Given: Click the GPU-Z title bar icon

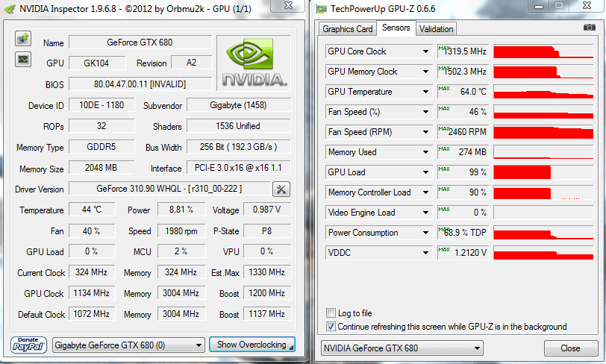Looking at the screenshot, I should tap(321, 9).
